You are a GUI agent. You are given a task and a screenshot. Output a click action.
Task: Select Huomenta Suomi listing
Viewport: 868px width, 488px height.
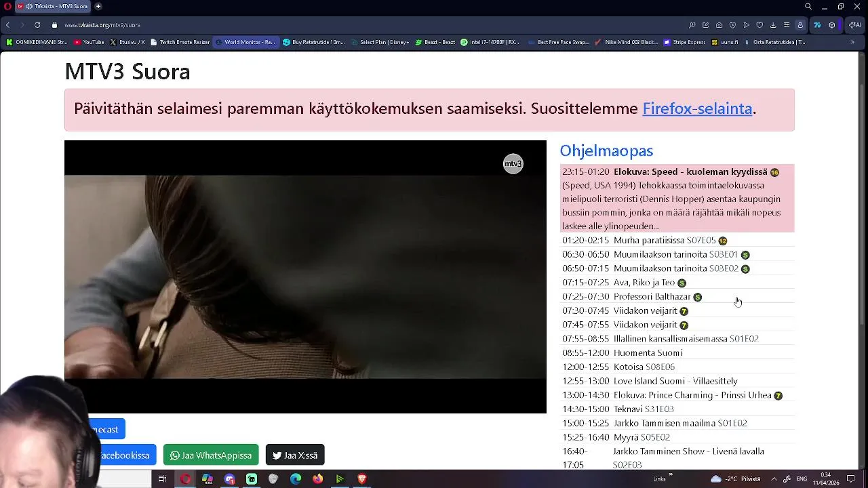pyautogui.click(x=677, y=352)
